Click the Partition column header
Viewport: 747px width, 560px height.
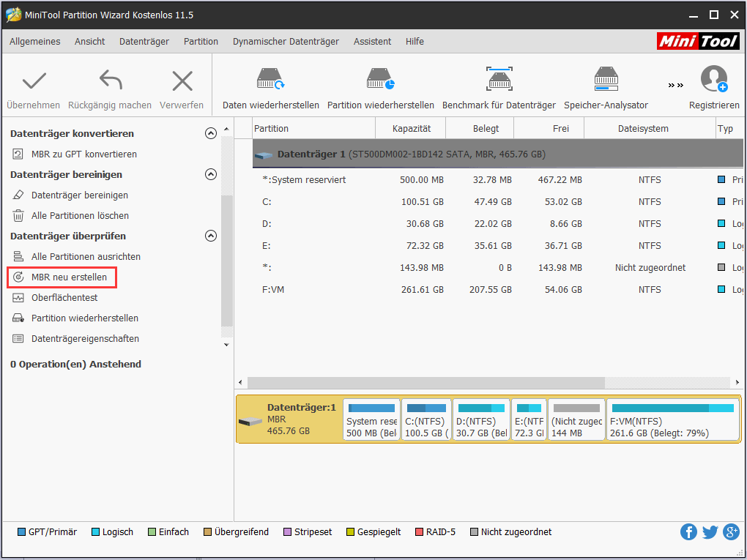tap(314, 129)
